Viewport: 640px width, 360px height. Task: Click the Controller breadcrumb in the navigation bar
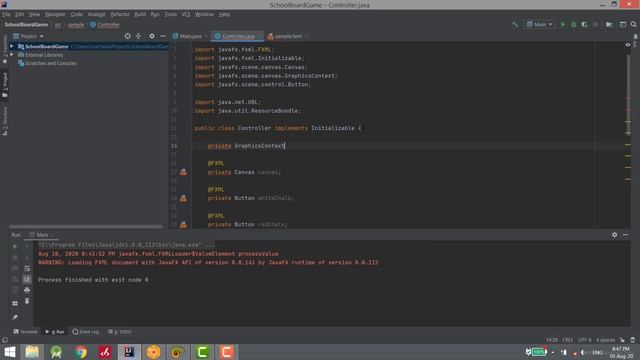click(x=105, y=24)
